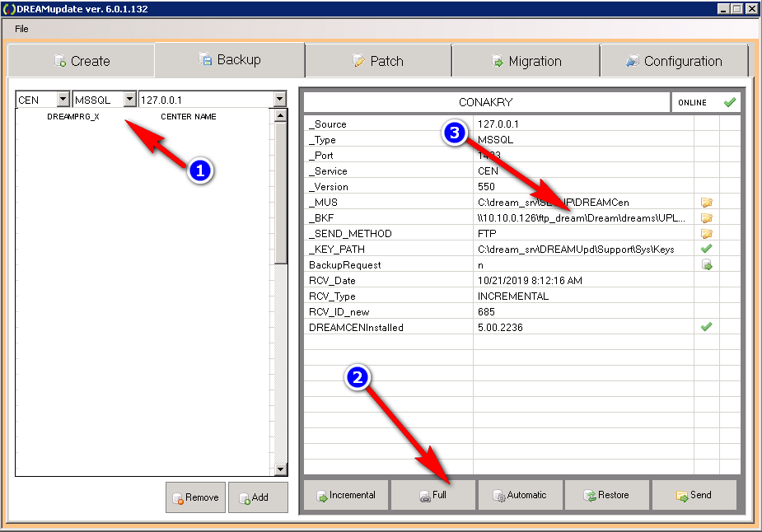
Task: Click the center list scrollbar down arrow
Action: tap(280, 469)
